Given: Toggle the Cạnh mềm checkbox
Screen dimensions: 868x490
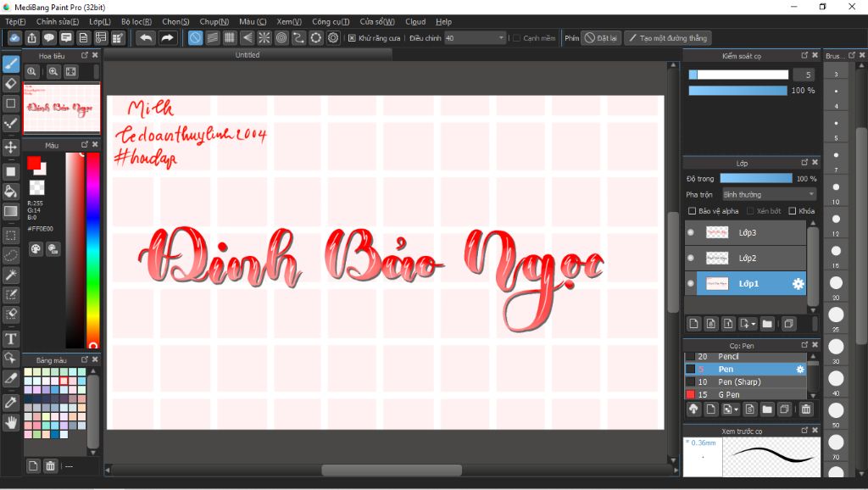Looking at the screenshot, I should point(516,38).
